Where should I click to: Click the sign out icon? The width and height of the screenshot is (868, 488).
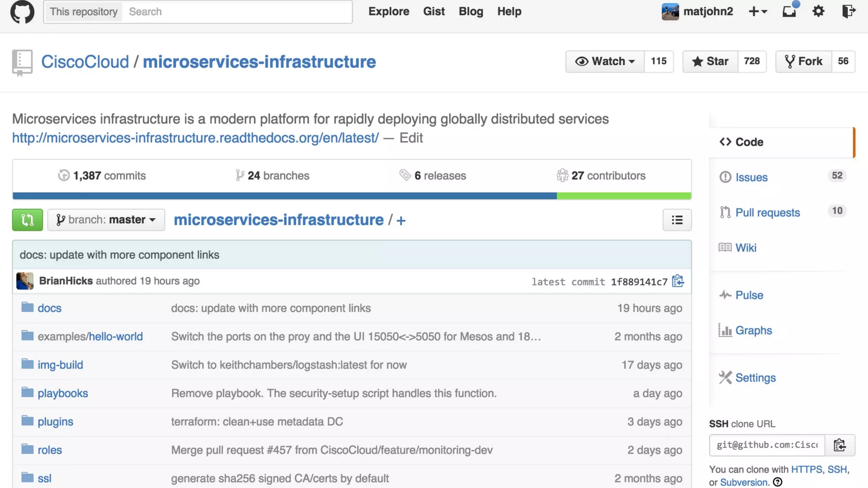click(849, 11)
